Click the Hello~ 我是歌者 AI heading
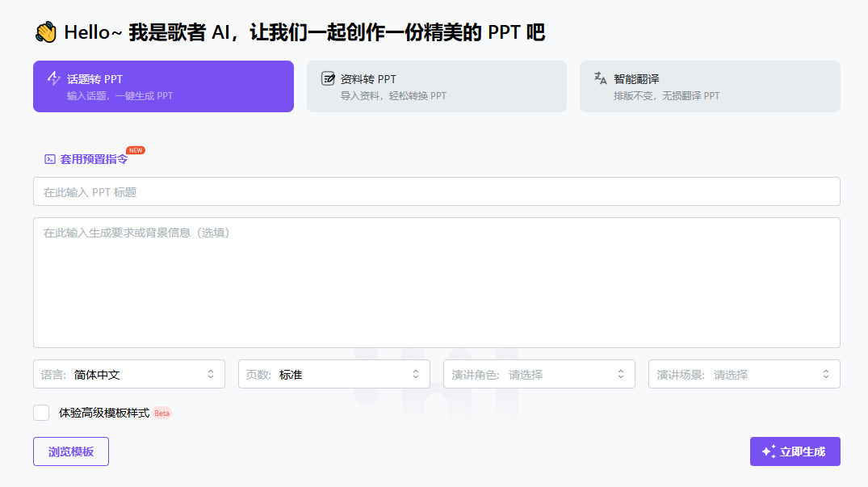Screen dimensions: 868x487 pos(304,32)
